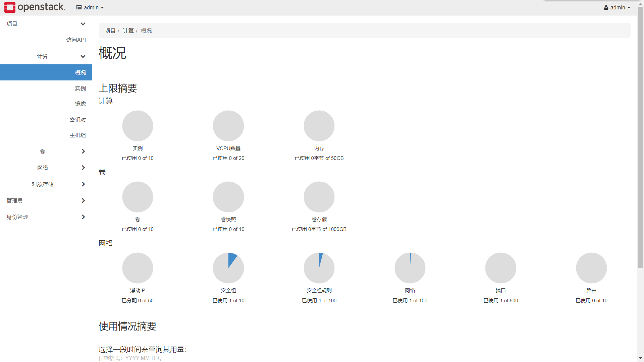The width and height of the screenshot is (644, 362).
Task: Expand the 管理员 sidebar section
Action: click(x=83, y=200)
